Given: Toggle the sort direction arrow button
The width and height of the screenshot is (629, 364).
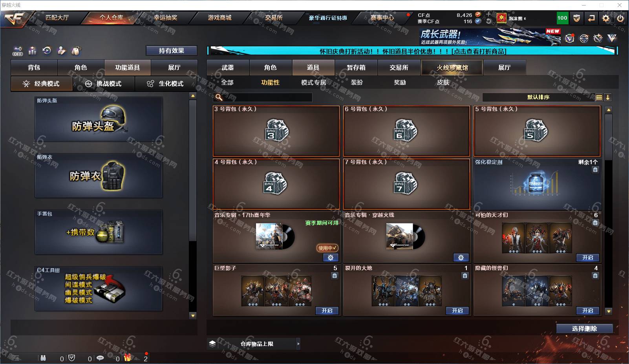Looking at the screenshot, I should click(607, 97).
